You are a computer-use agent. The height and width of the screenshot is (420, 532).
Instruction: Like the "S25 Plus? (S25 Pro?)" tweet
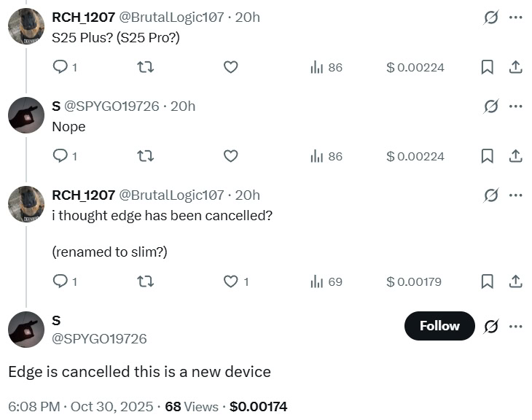230,67
